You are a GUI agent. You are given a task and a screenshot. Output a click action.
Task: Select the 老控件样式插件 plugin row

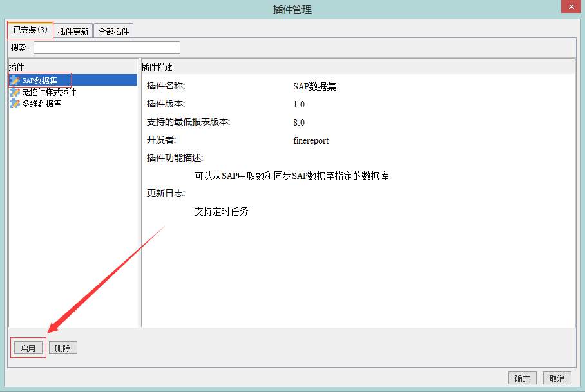coord(73,92)
